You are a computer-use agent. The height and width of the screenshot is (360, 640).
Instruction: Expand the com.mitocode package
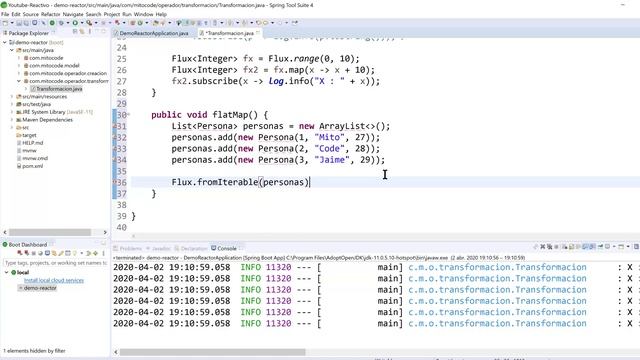pos(19,58)
